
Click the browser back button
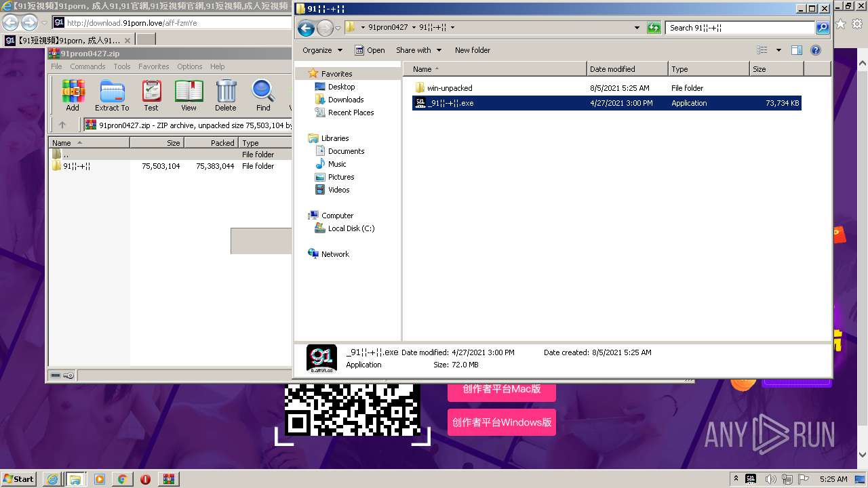pos(10,22)
